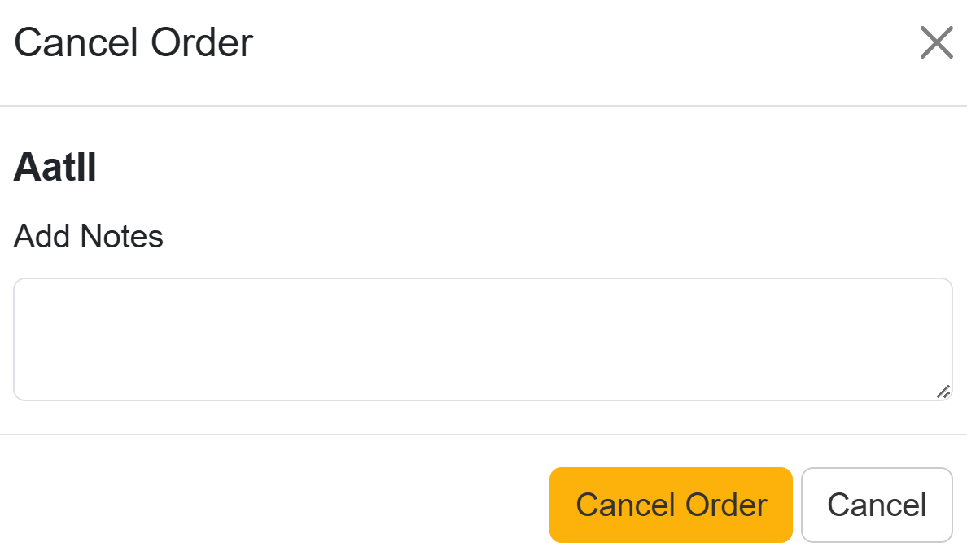Submit order cancellation via yellow button
The width and height of the screenshot is (967, 560).
[x=671, y=505]
